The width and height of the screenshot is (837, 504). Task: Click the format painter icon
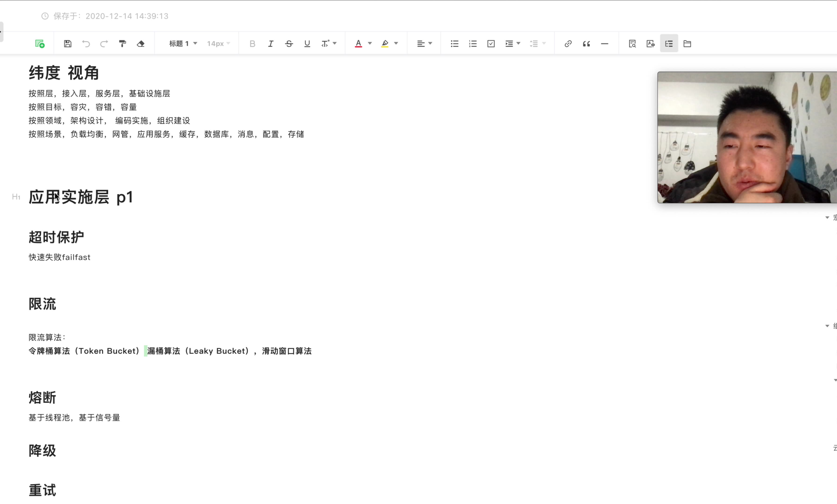point(122,44)
